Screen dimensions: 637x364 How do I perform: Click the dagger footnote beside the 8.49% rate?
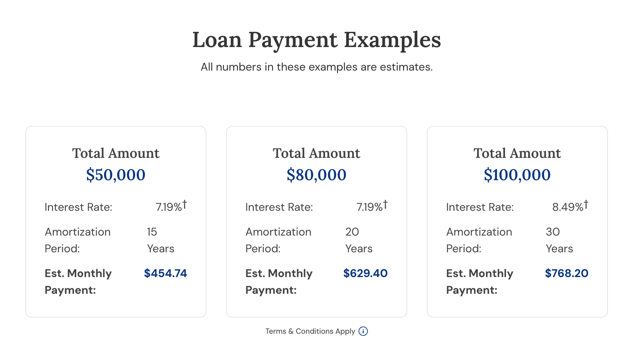click(x=586, y=204)
